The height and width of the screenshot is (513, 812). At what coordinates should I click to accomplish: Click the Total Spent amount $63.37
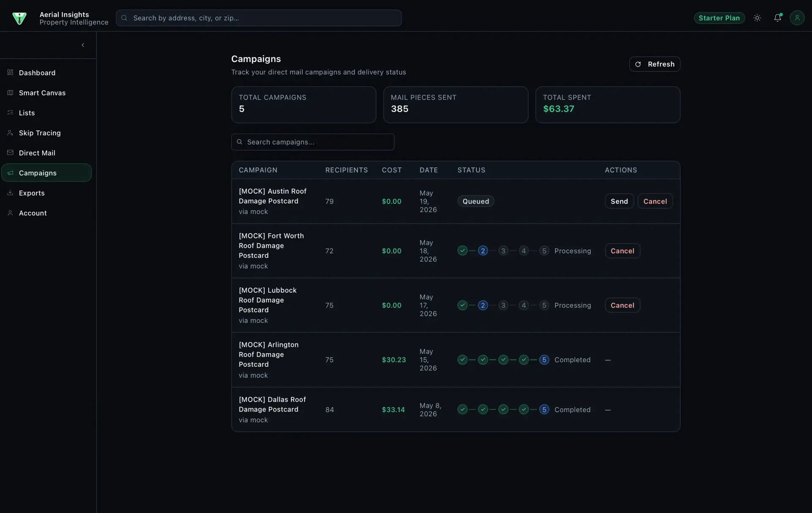pyautogui.click(x=559, y=109)
